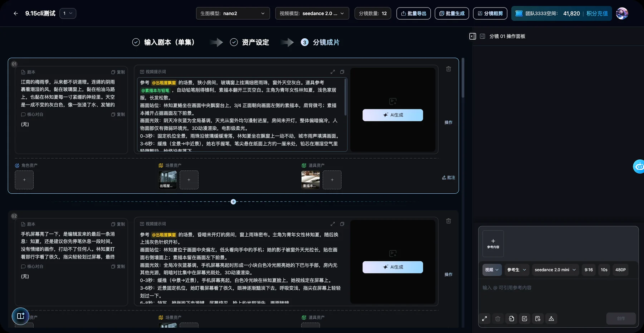The width and height of the screenshot is (644, 333).
Task: Expand the 视频提示词 editor of shot 02
Action: (x=333, y=224)
